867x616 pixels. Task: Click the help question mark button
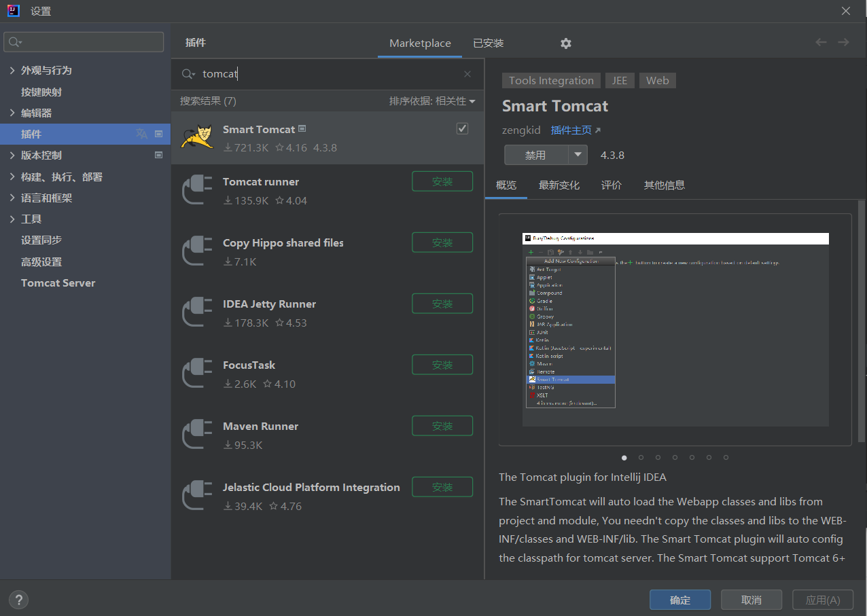tap(19, 600)
